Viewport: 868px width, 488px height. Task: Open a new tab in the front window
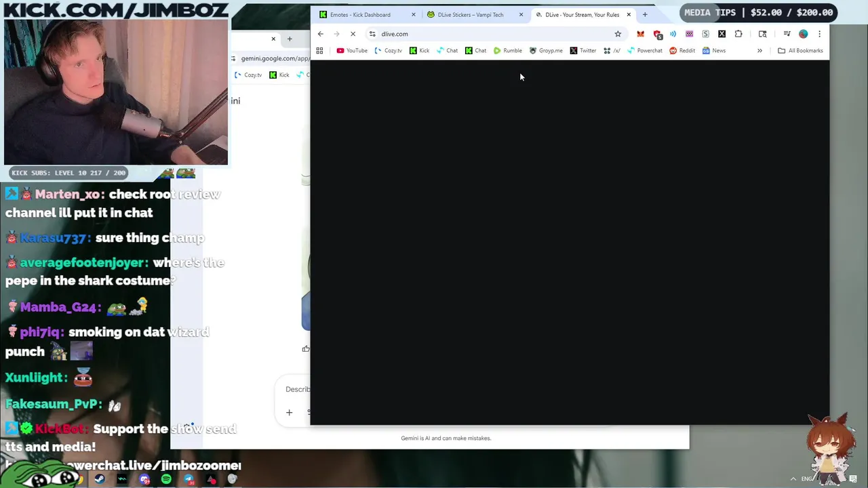645,14
